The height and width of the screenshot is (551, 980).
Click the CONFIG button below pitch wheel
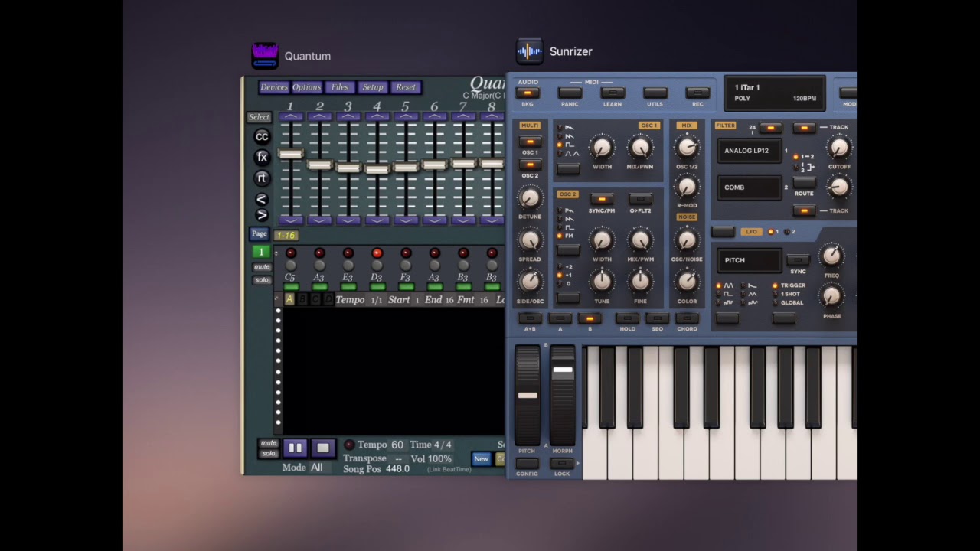point(527,463)
